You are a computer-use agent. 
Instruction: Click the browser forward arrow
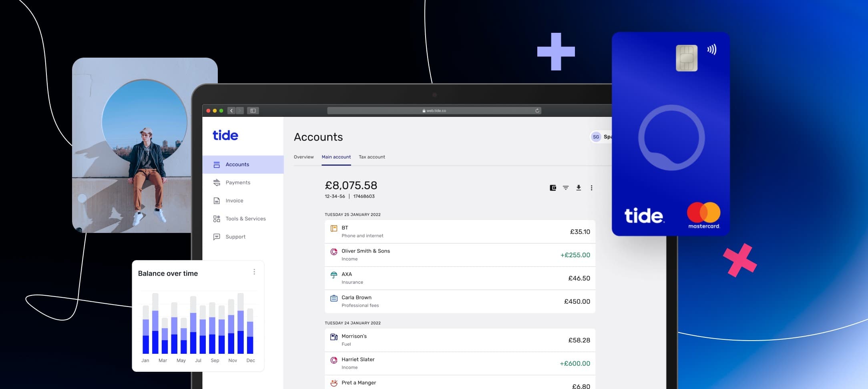pyautogui.click(x=240, y=110)
